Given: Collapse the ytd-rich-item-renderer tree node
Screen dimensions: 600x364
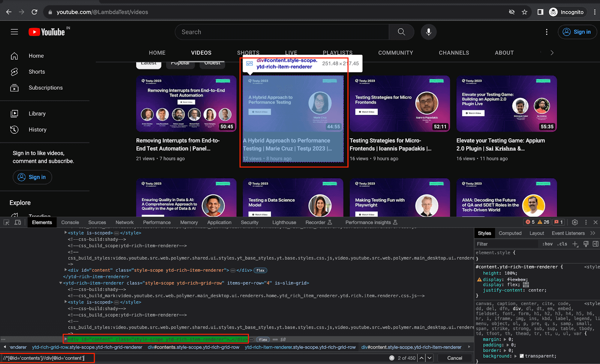Looking at the screenshot, I should (x=61, y=283).
